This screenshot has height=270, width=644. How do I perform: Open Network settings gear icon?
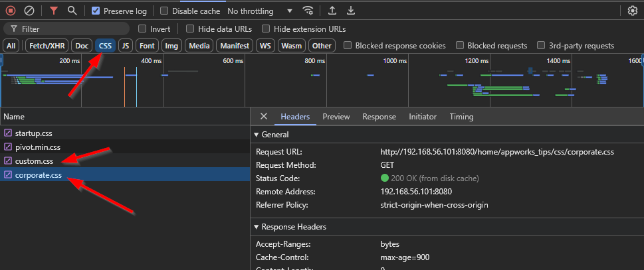(x=633, y=11)
